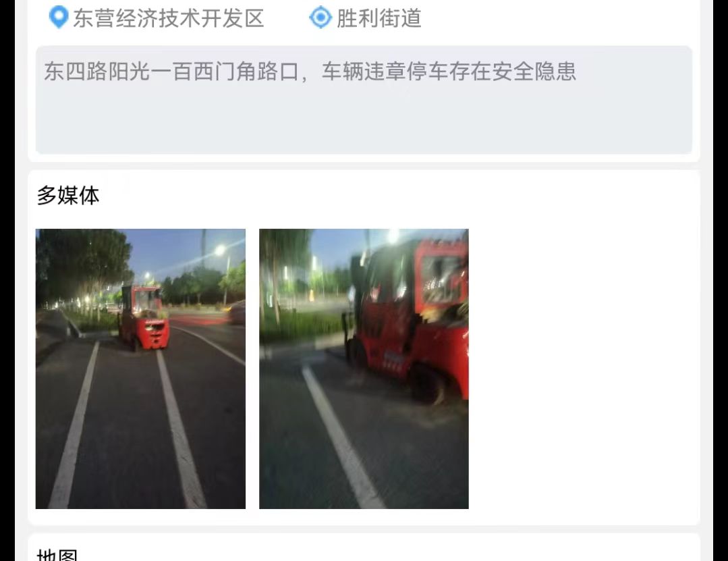The width and height of the screenshot is (728, 561).
Task: Click the blue location pin icon
Action: (59, 17)
